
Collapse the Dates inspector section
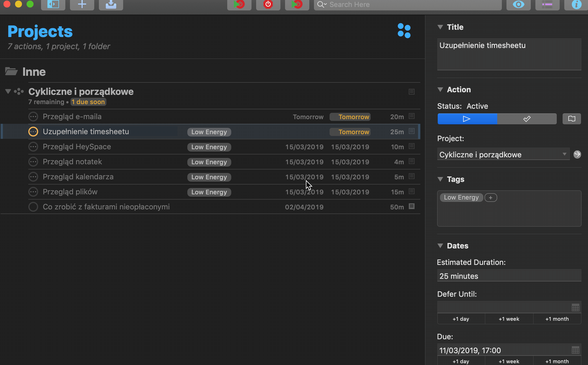[x=440, y=246]
